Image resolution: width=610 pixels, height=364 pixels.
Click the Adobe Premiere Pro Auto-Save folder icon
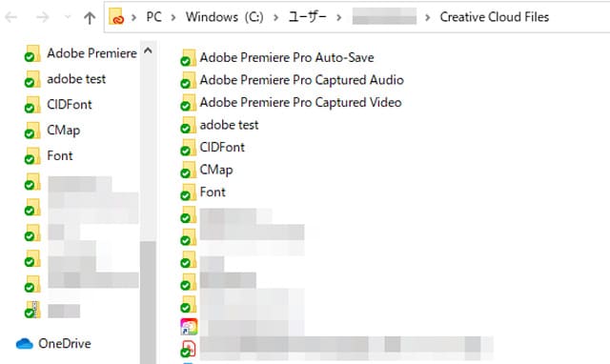pyautogui.click(x=189, y=57)
